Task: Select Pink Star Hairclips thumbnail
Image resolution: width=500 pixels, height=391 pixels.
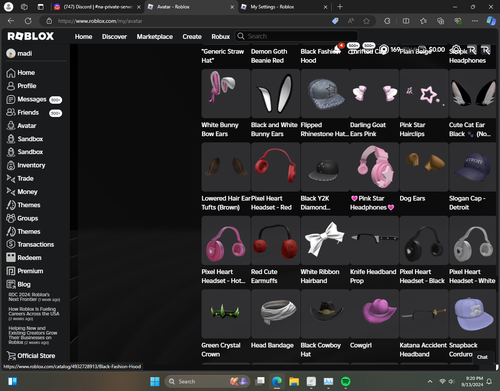Action: (x=424, y=93)
